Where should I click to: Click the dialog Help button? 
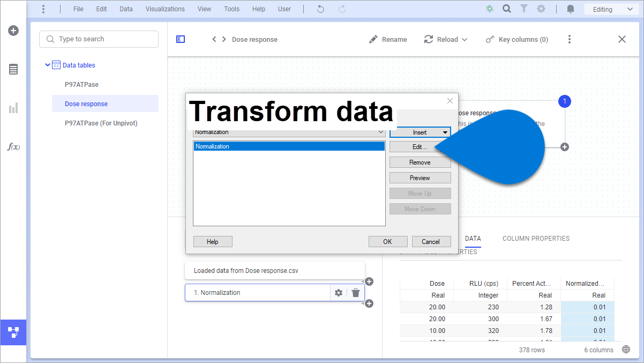[x=213, y=242]
